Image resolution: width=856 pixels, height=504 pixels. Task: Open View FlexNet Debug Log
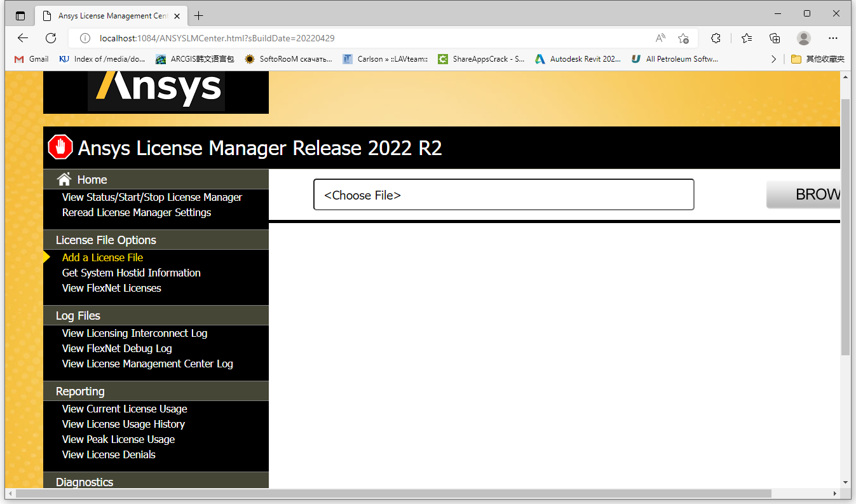(x=117, y=348)
